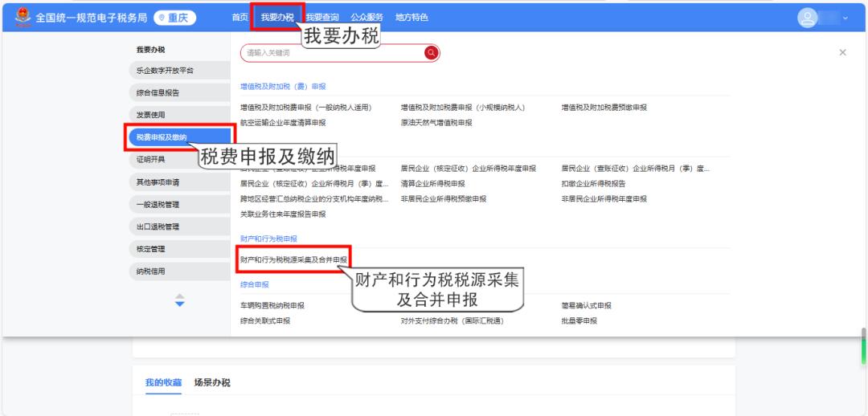Open 简易确认式申报
This screenshot has height=416, width=868.
[x=586, y=305]
